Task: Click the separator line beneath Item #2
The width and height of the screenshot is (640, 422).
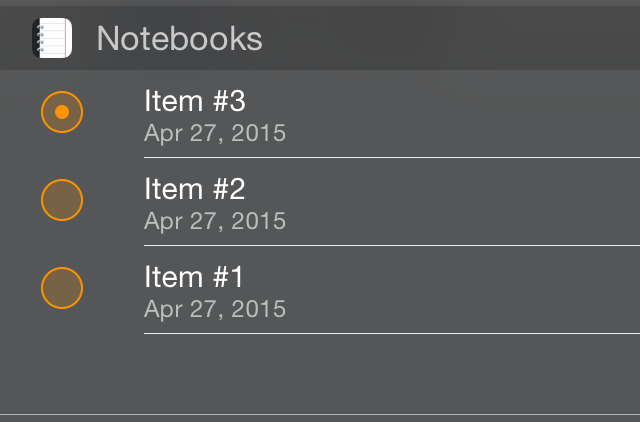Action: tap(392, 245)
